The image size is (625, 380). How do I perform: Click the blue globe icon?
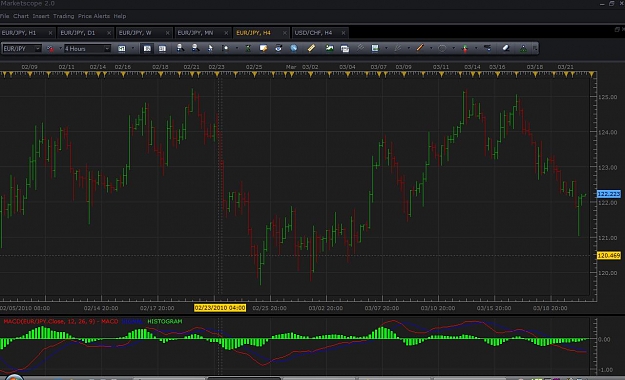[x=294, y=48]
